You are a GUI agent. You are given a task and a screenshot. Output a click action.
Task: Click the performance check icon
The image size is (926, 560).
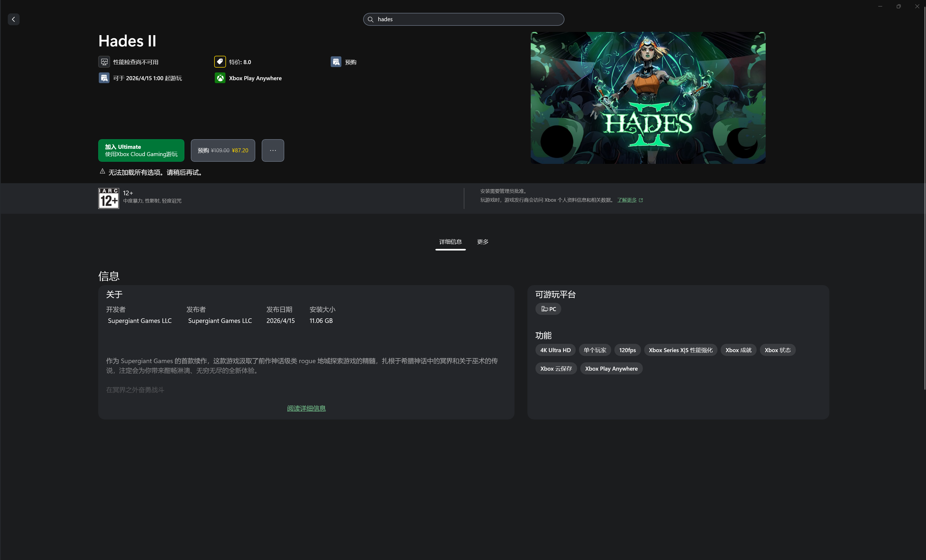tap(104, 62)
